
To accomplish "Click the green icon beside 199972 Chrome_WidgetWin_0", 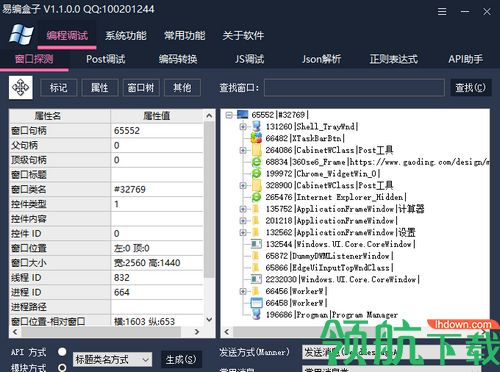I will [x=256, y=173].
